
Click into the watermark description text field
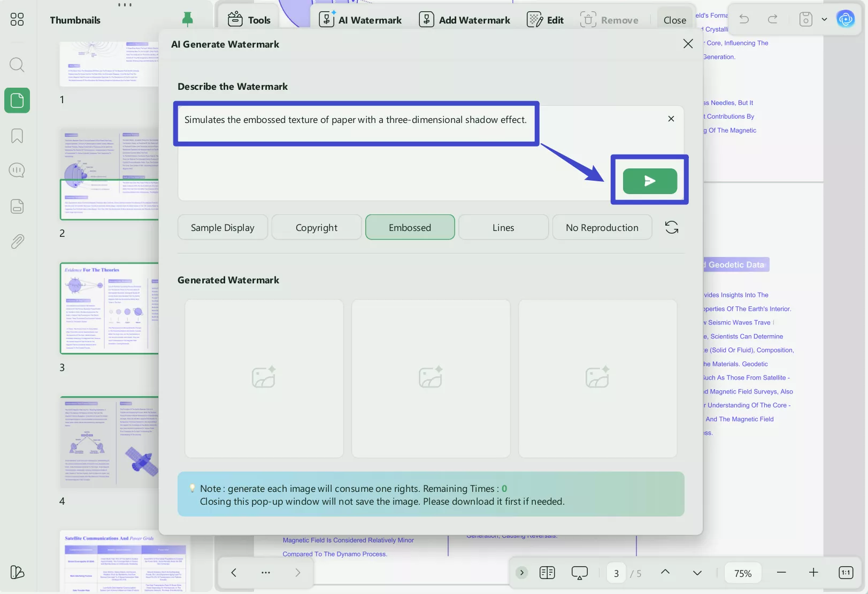[431, 153]
